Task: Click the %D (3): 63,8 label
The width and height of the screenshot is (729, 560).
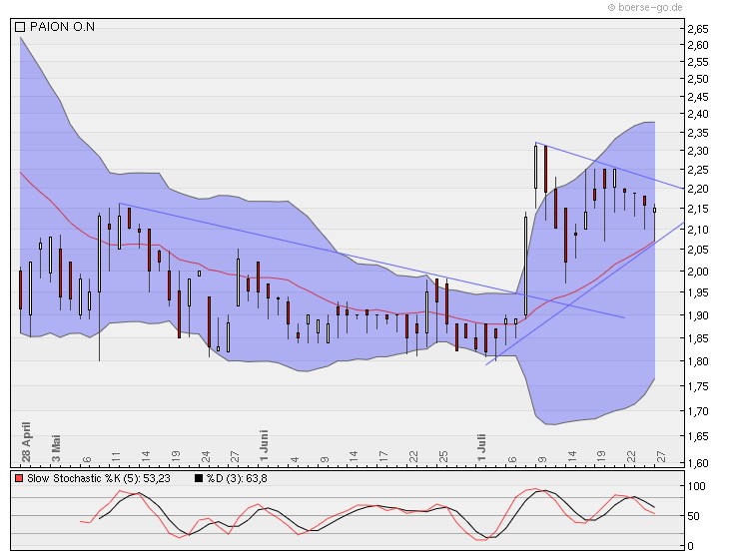Action: pyautogui.click(x=237, y=478)
